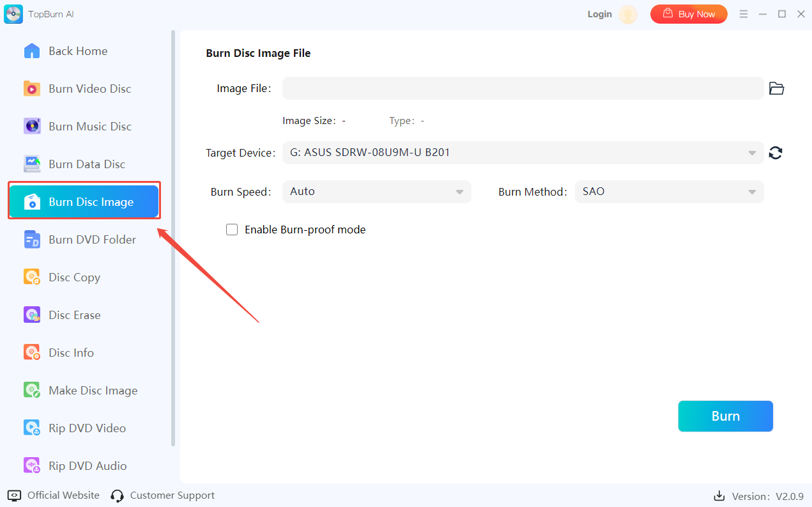Go to Back Home in sidebar
The image size is (812, 507).
pos(77,51)
